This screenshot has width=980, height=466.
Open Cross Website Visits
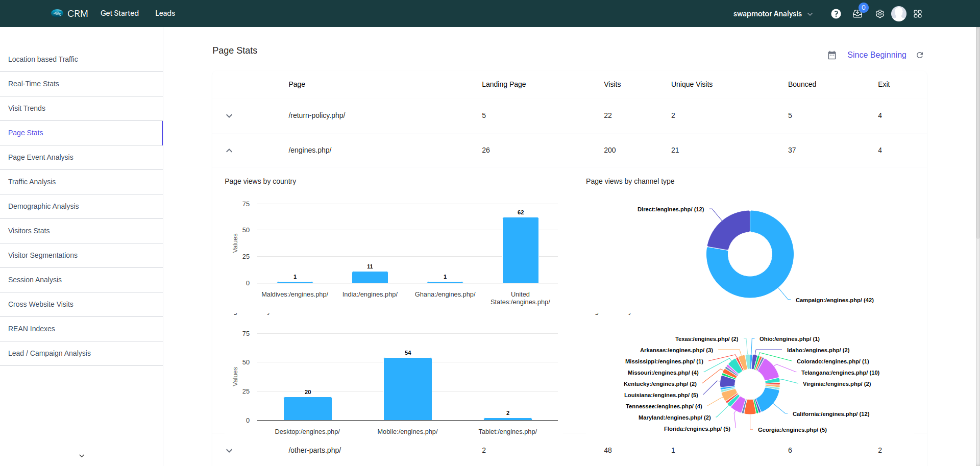pyautogui.click(x=81, y=304)
